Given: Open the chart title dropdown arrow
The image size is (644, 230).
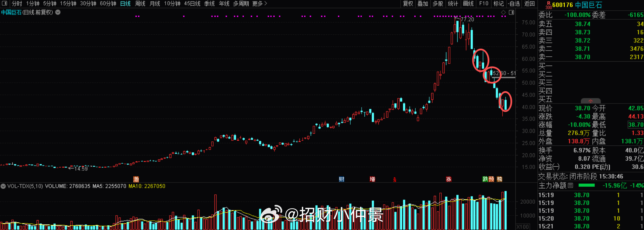Looking at the screenshot, I should (58, 12).
